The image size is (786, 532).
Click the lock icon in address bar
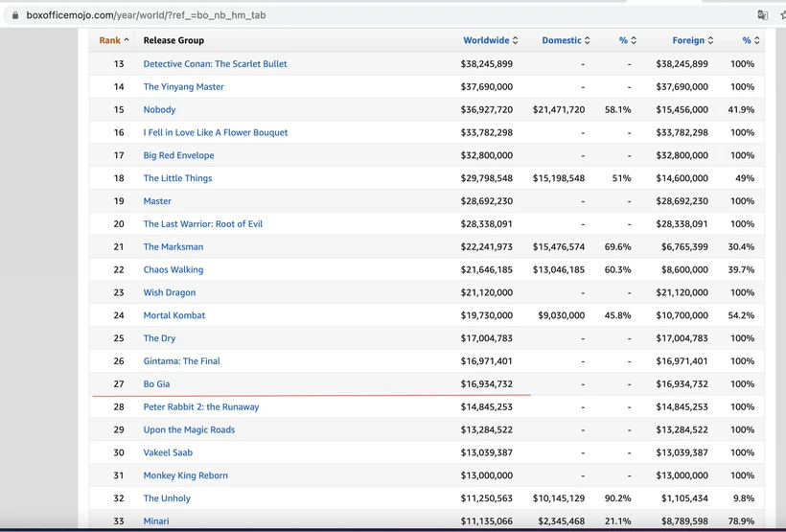tap(15, 15)
